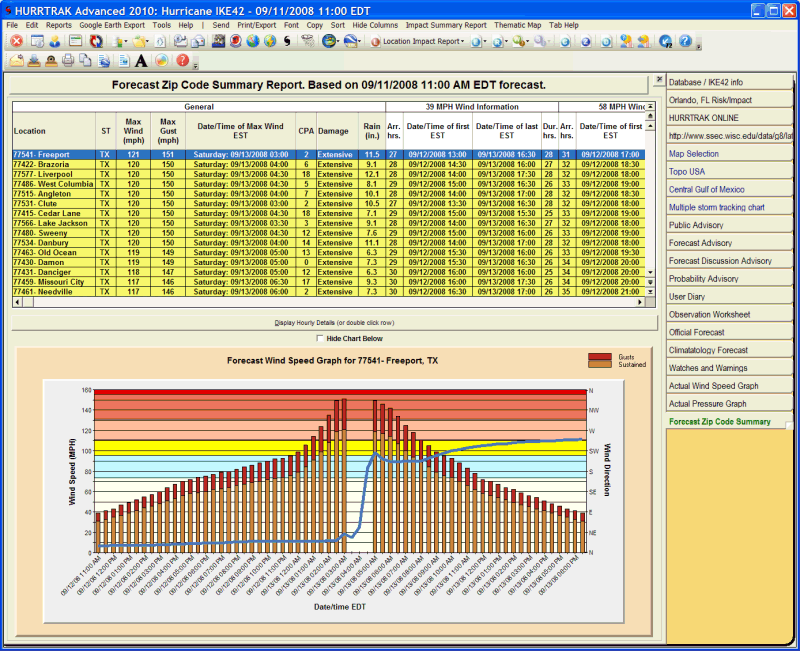Click Display Hourly Details button
The image size is (800, 651).
335,323
